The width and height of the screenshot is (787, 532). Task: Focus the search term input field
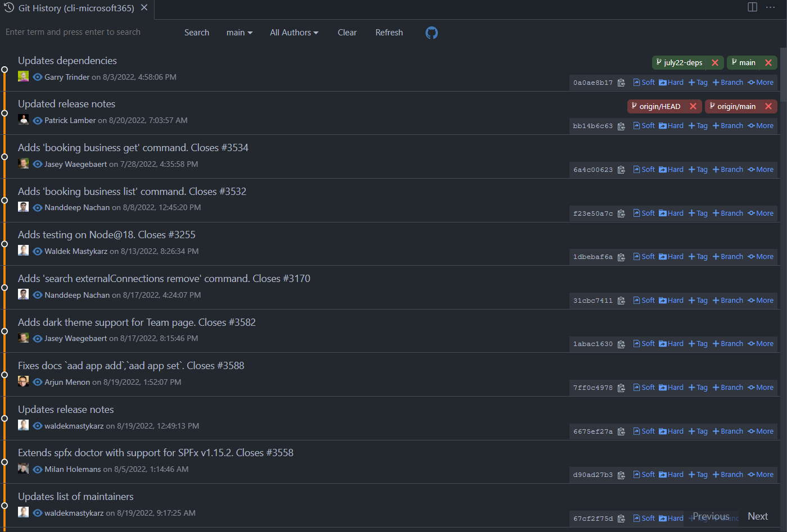pos(90,32)
